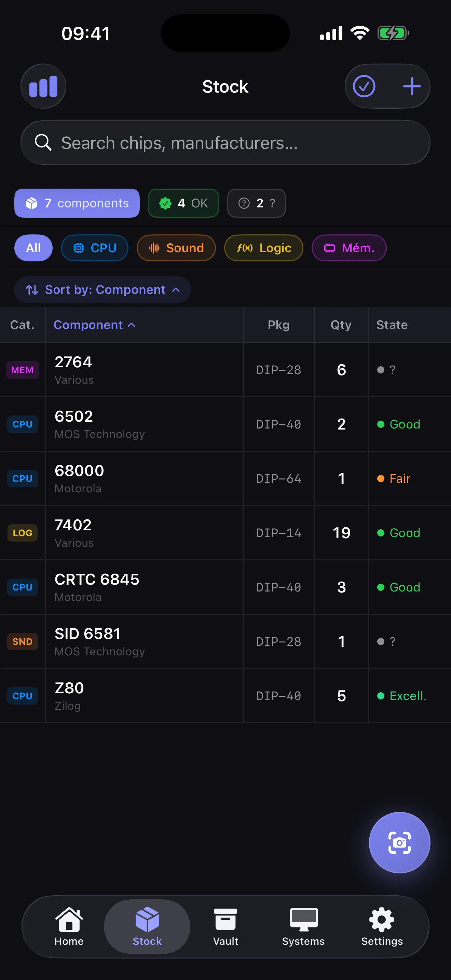This screenshot has height=980, width=451.
Task: Toggle the 2 unknown status filter
Action: click(256, 203)
